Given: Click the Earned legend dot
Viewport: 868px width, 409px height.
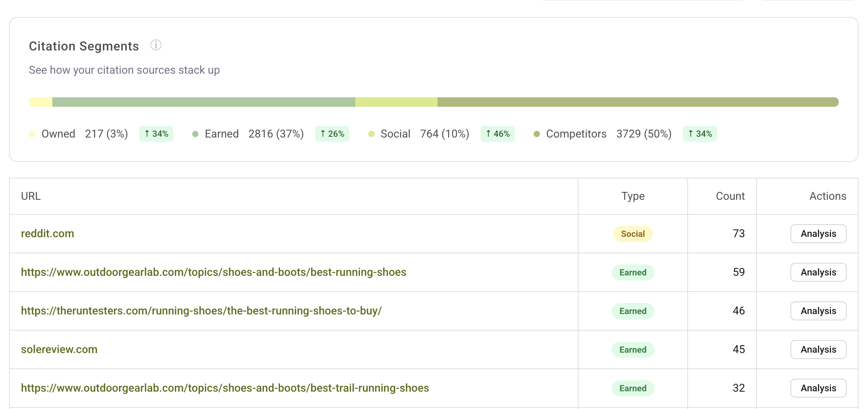Looking at the screenshot, I should click(x=195, y=134).
